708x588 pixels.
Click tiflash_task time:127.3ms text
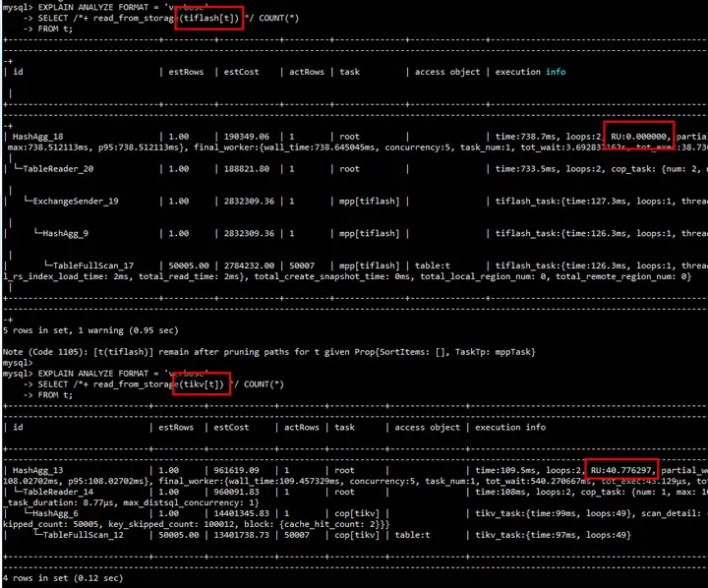pyautogui.click(x=561, y=201)
